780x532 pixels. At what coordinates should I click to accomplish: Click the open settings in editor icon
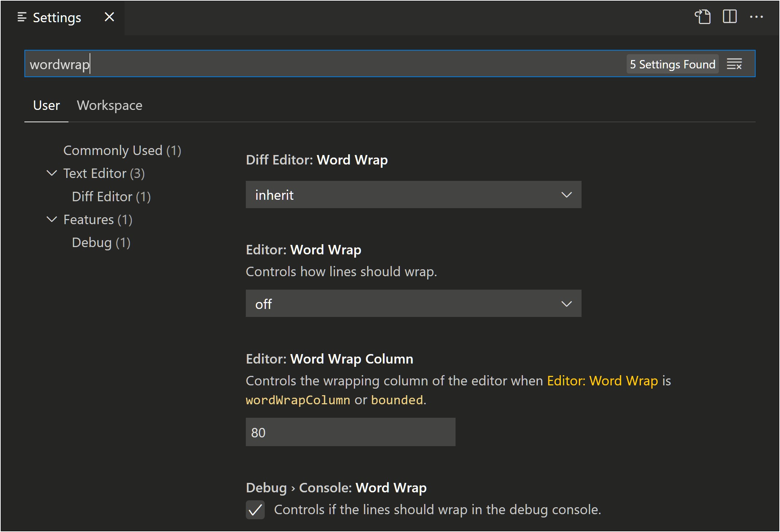[702, 17]
